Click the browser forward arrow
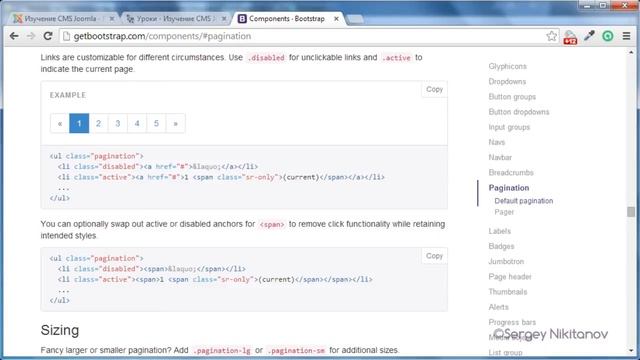This screenshot has height=360, width=640. click(x=31, y=36)
